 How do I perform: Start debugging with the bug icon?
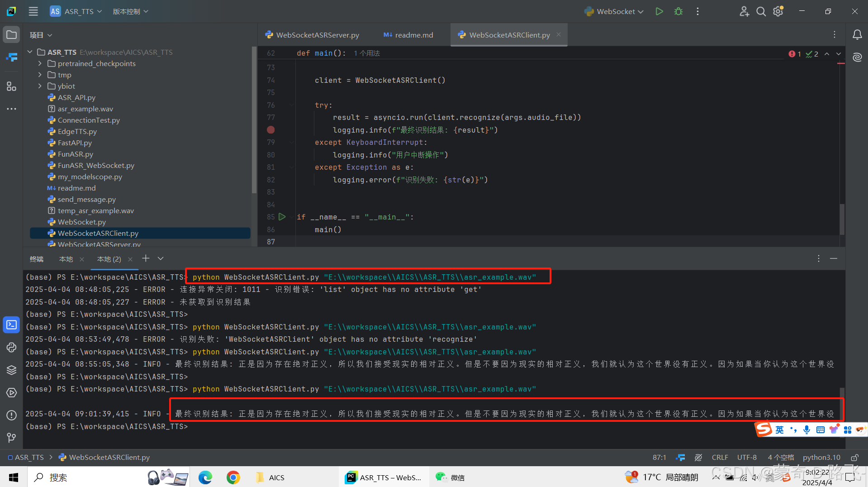[678, 11]
